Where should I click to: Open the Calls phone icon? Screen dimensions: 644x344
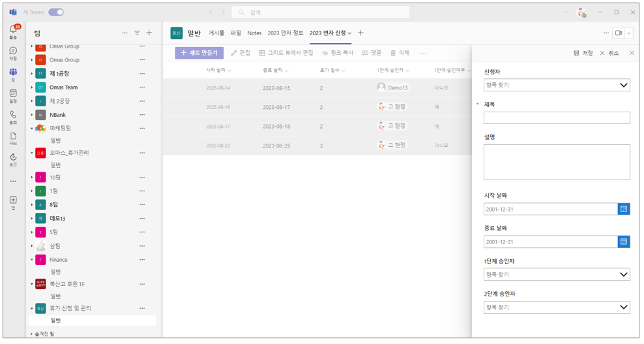(x=13, y=114)
